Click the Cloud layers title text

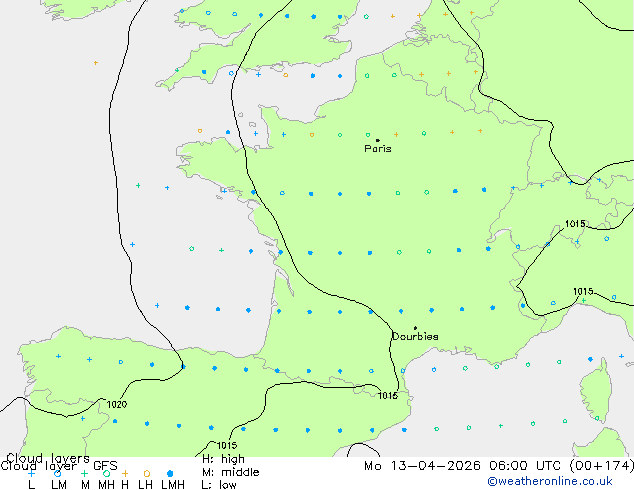48,458
